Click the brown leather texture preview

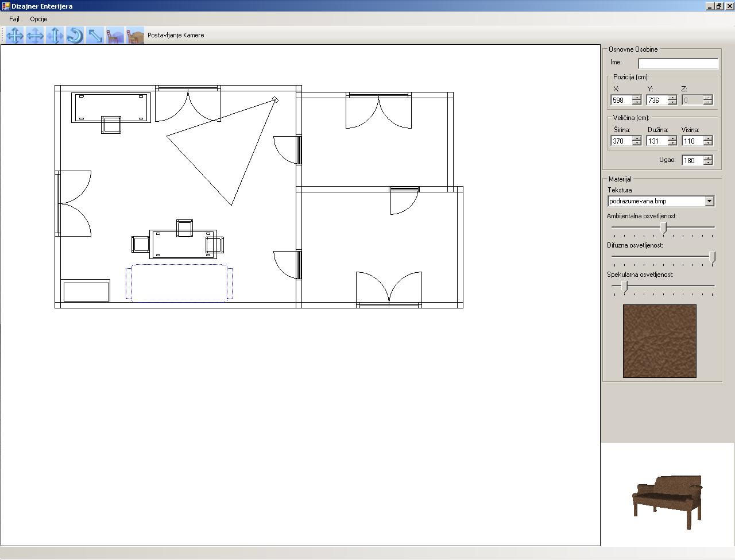(659, 341)
